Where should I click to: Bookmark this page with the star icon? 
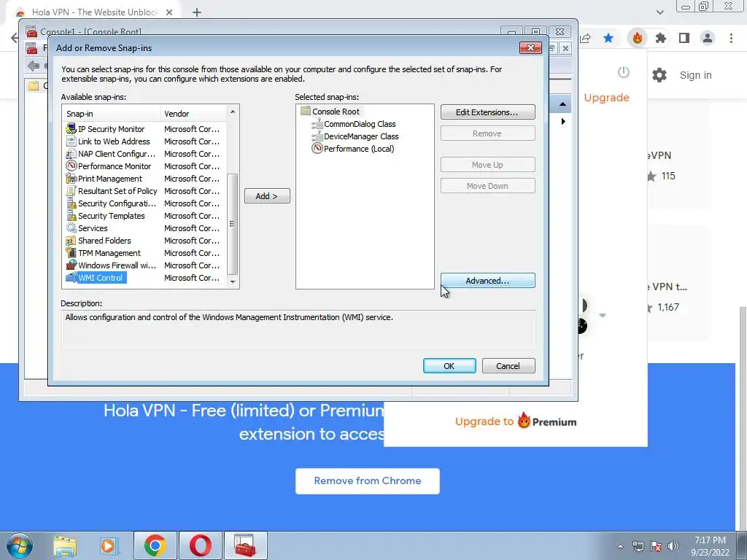coord(608,38)
